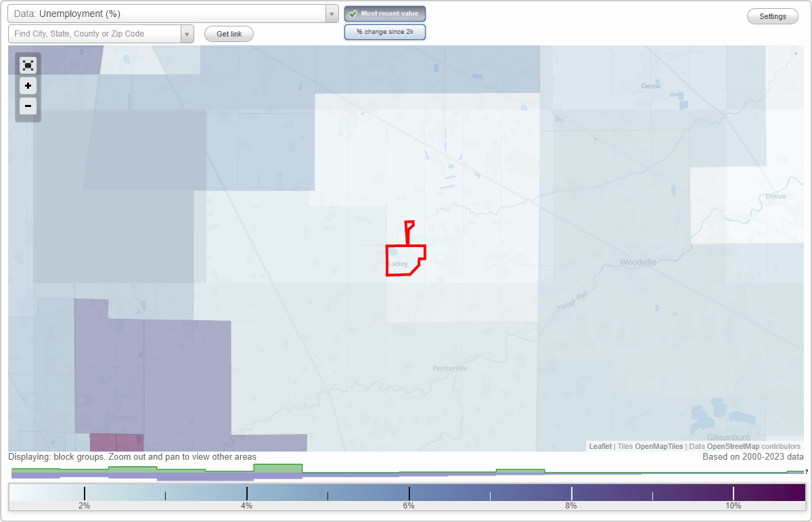Screen dimensions: 812x522
Task: Click the Portage River label
Action: coord(572,302)
